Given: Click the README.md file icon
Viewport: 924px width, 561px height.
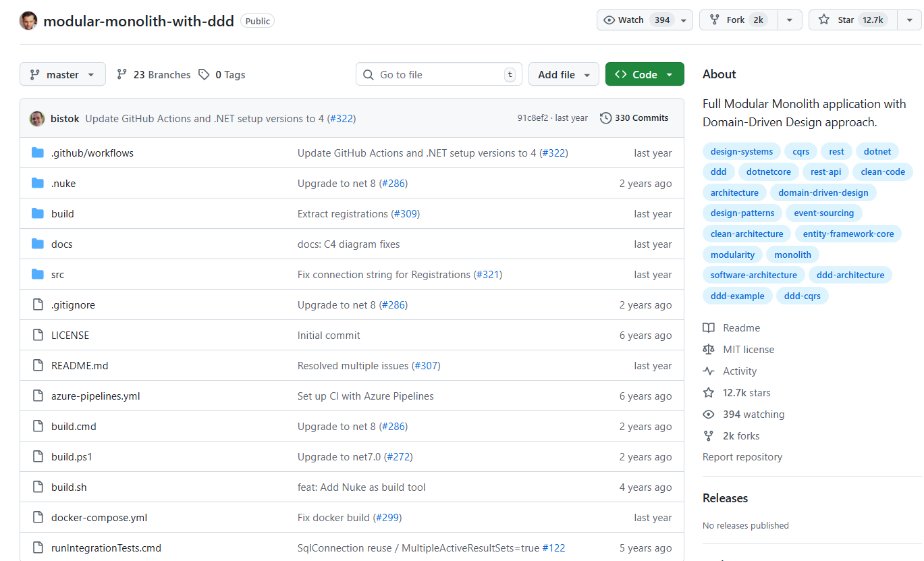Looking at the screenshot, I should coord(38,366).
